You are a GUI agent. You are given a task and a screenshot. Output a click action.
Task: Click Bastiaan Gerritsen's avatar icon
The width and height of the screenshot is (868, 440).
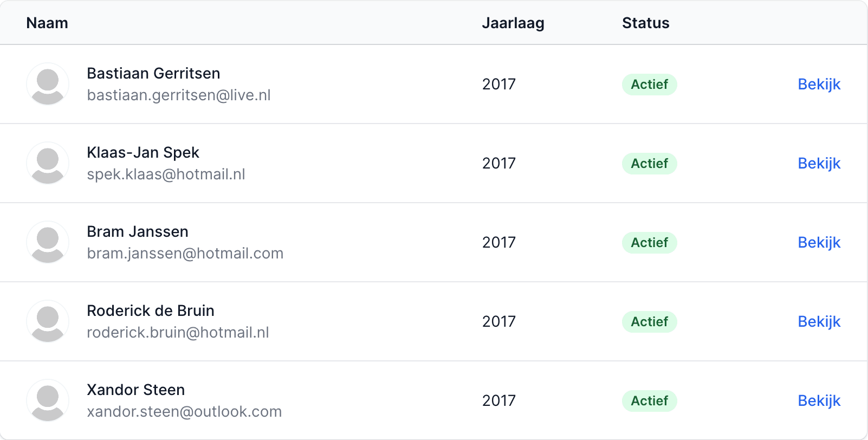tap(48, 84)
